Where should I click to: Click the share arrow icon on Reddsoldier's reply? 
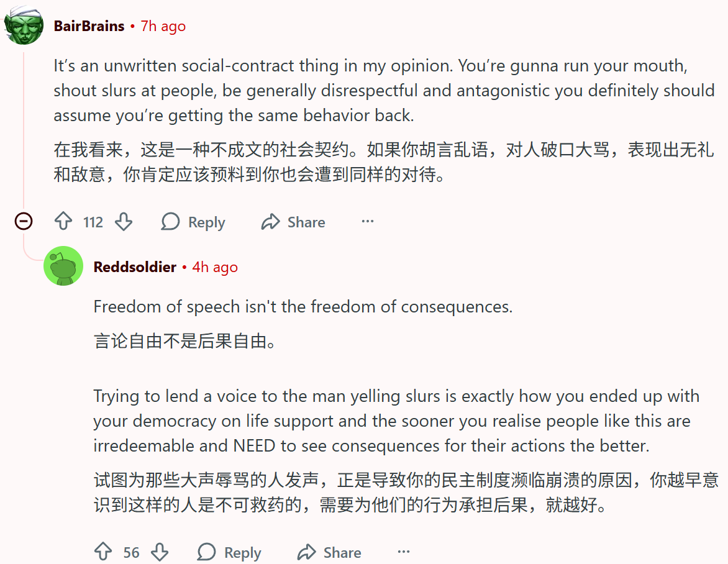click(x=307, y=552)
